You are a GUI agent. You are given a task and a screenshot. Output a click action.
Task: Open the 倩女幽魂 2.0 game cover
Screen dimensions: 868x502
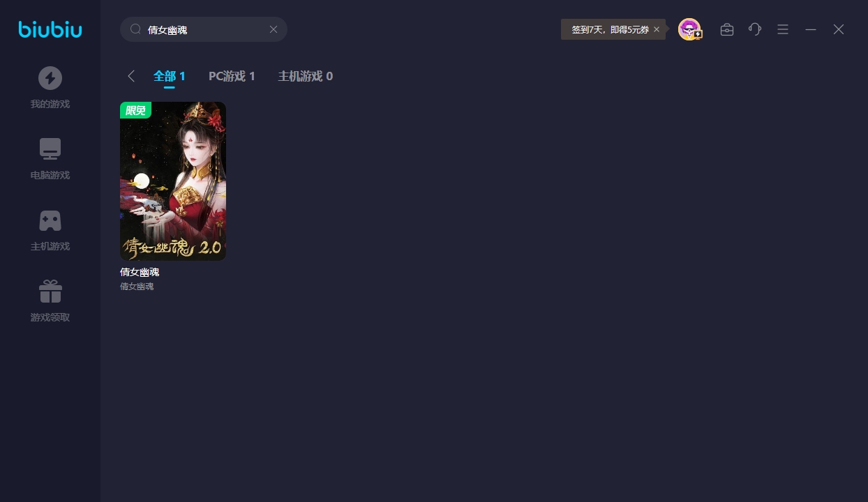(x=173, y=181)
